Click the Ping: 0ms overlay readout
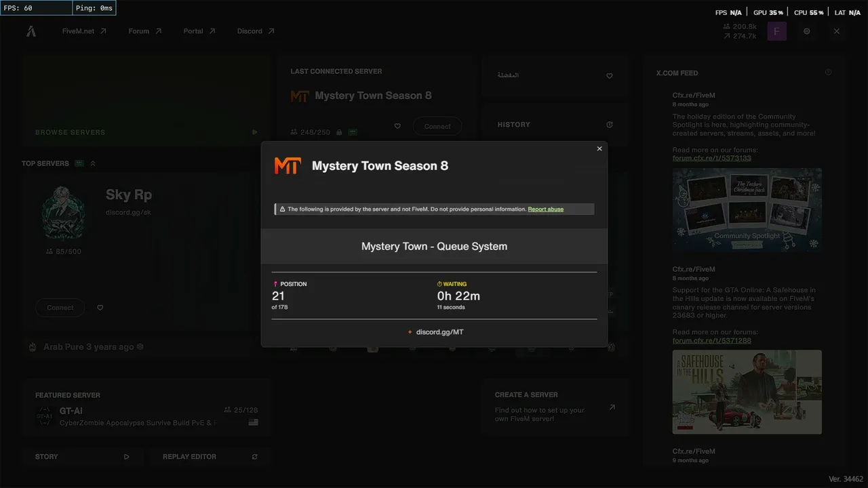 (94, 8)
